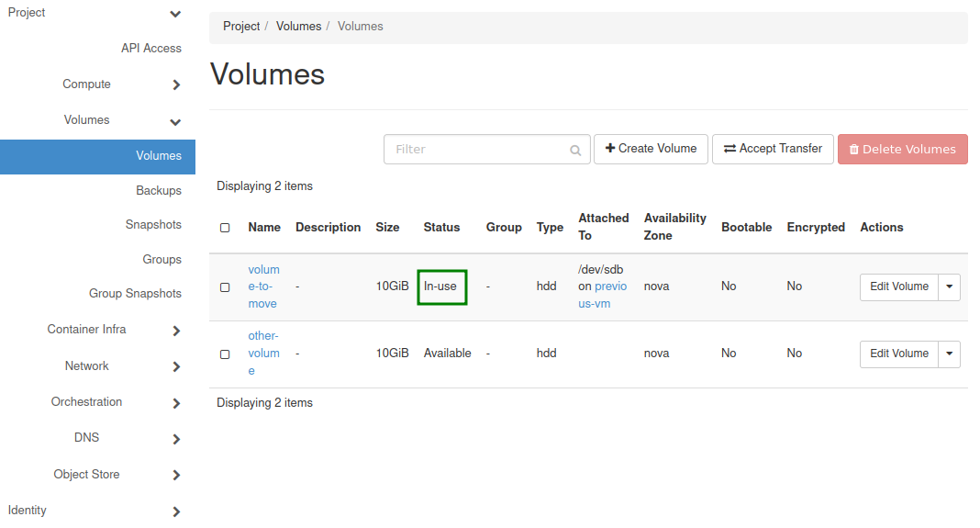Screen dimensions: 980x528
Task: Check the other-volume row checkbox
Action: [225, 354]
